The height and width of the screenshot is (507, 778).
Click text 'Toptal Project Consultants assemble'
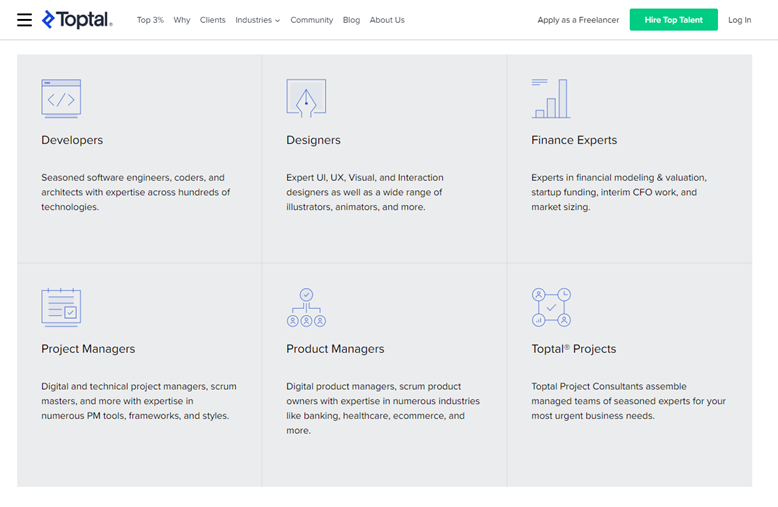click(x=609, y=386)
